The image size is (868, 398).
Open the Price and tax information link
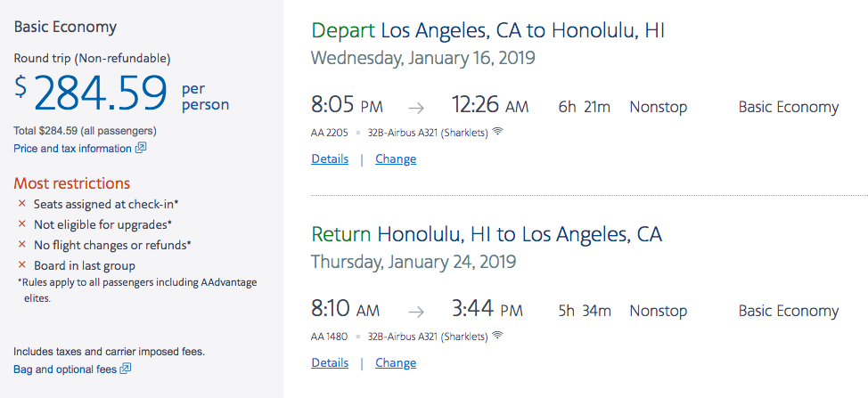[73, 149]
